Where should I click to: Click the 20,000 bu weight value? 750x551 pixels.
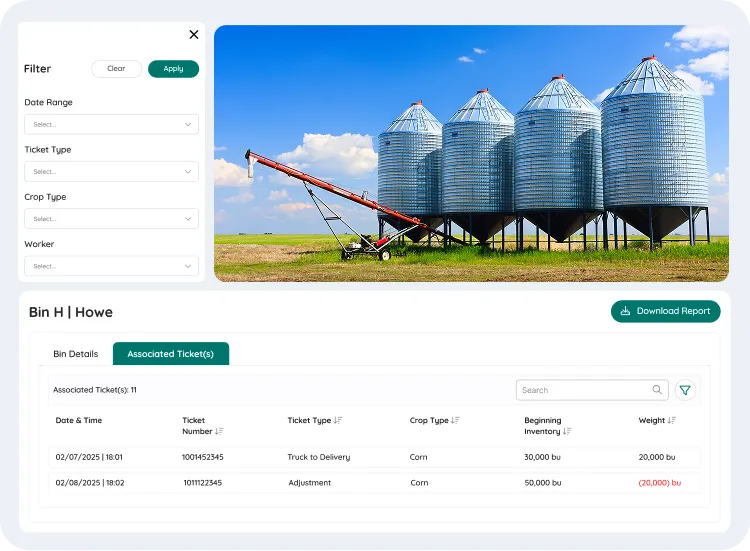coord(657,457)
